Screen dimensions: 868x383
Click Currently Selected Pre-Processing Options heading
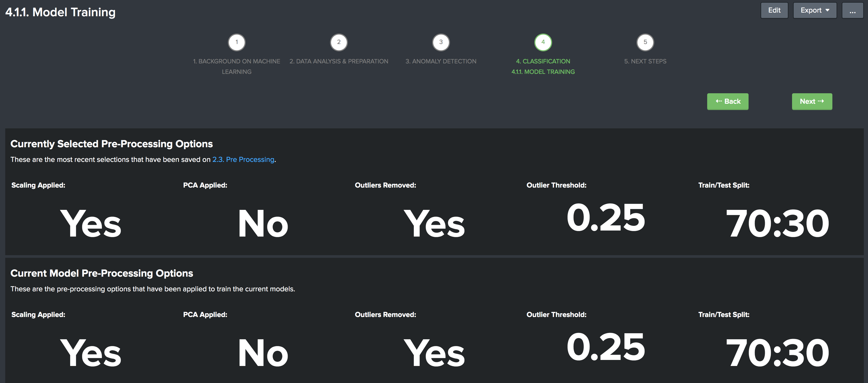(112, 144)
